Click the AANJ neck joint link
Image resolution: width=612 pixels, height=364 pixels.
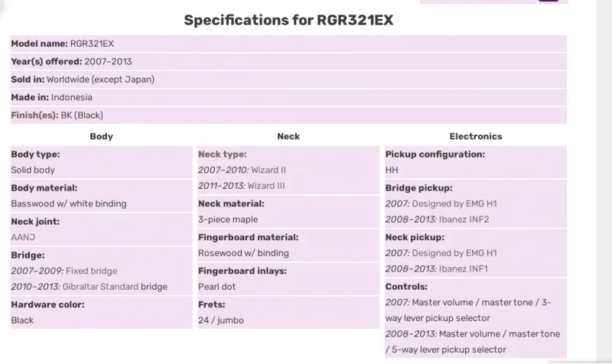(23, 237)
